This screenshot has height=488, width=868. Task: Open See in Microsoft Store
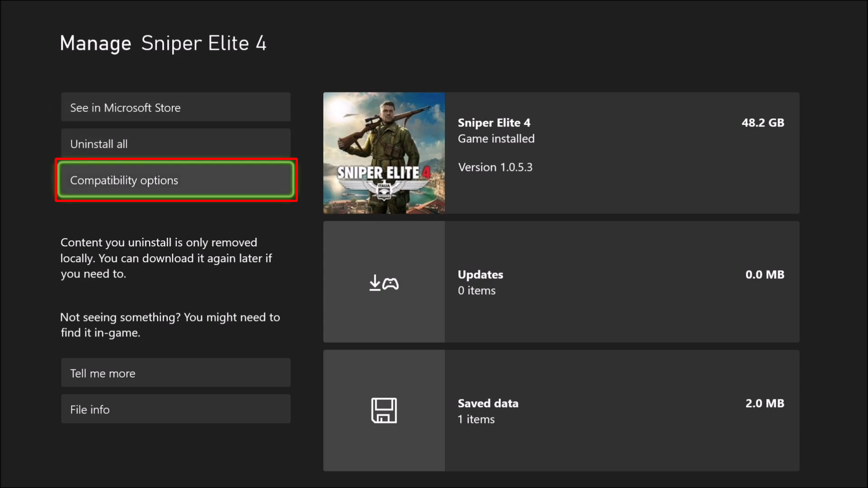click(x=175, y=108)
